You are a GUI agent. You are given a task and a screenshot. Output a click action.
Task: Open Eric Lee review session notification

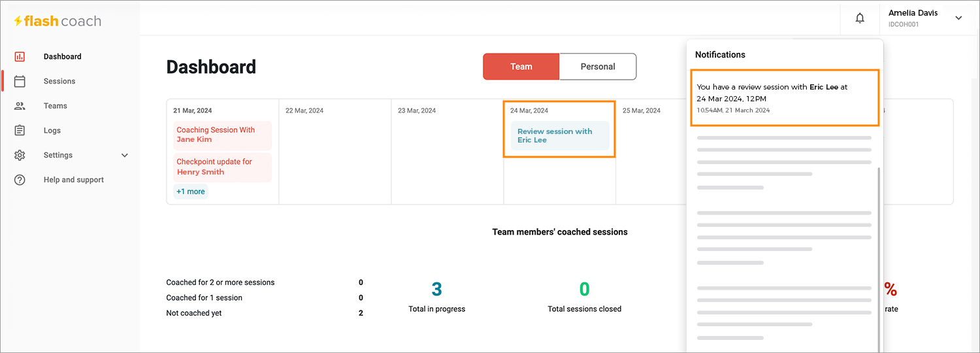pos(785,97)
